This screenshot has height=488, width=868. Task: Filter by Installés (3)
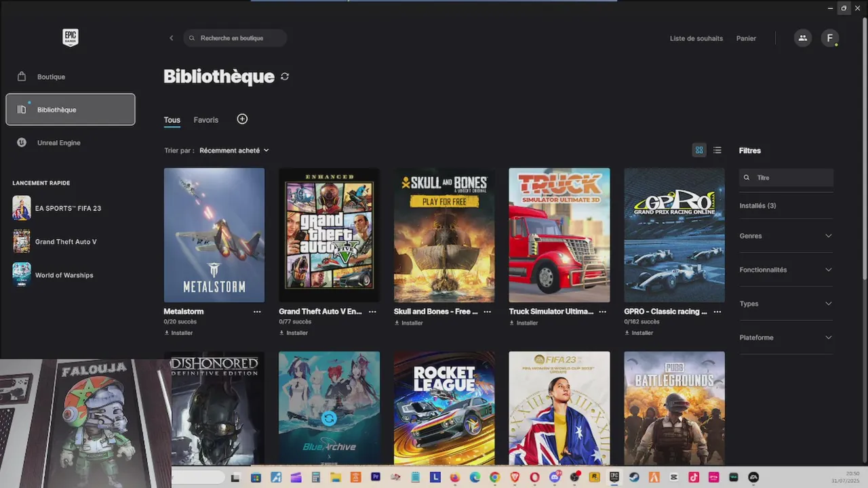(757, 205)
